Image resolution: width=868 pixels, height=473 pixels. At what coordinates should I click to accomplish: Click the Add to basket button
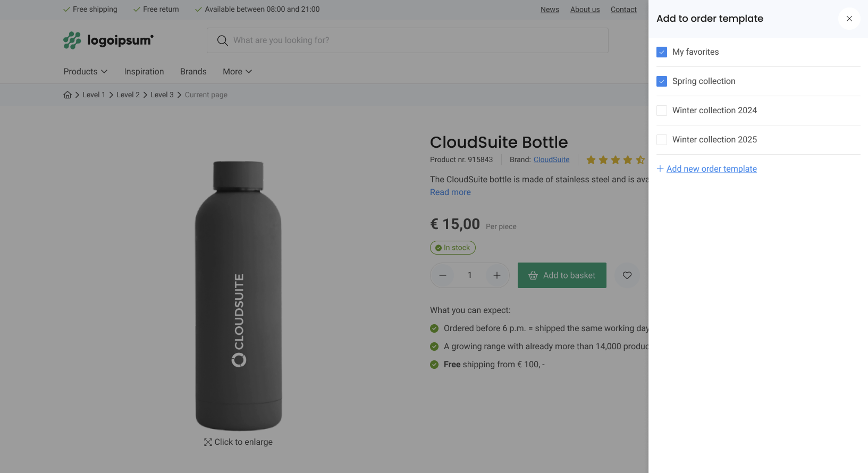(562, 275)
